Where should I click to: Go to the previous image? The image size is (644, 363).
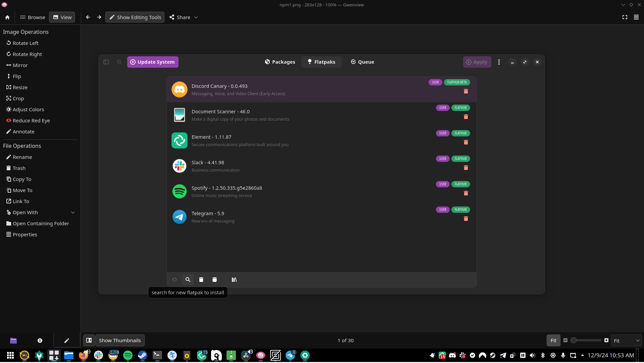point(88,17)
